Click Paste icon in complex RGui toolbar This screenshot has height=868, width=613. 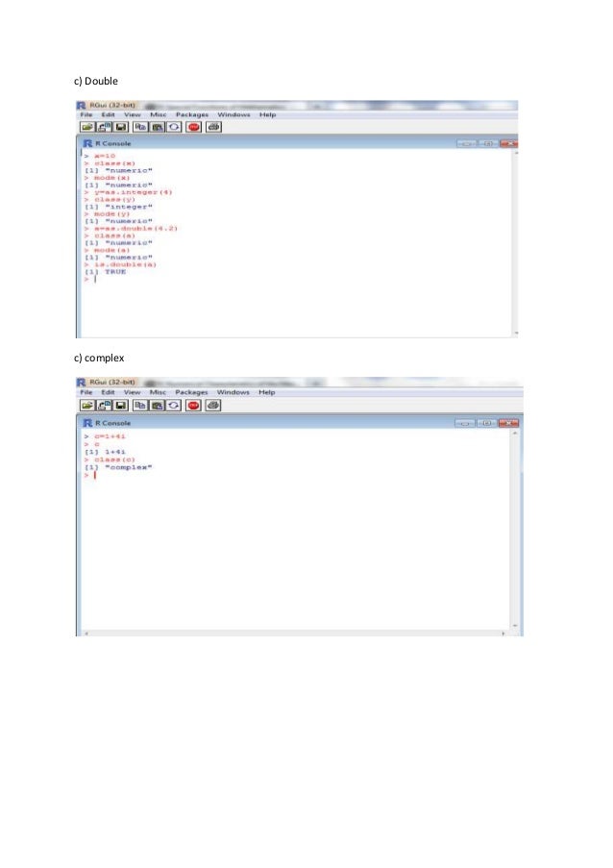pos(158,406)
